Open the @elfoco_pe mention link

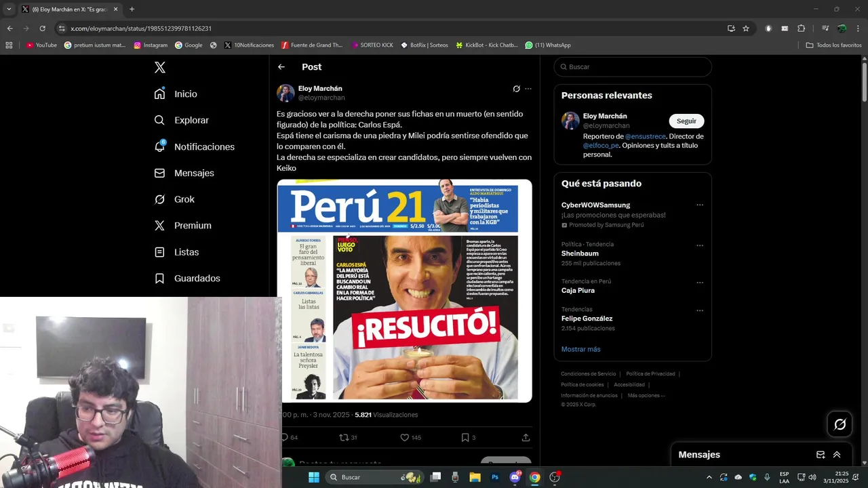(x=601, y=145)
